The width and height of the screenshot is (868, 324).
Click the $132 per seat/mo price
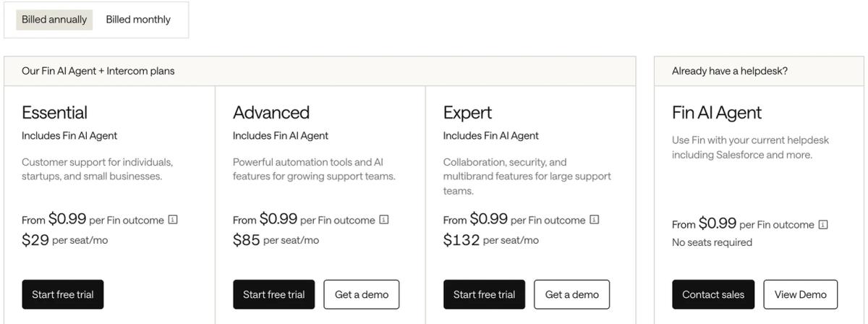coord(491,240)
